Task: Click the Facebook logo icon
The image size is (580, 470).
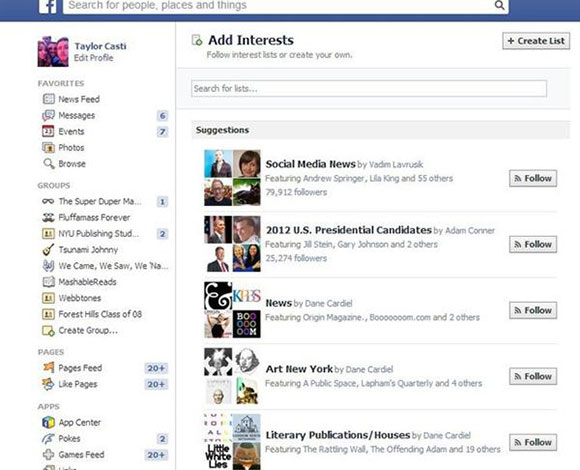Action: click(x=48, y=6)
